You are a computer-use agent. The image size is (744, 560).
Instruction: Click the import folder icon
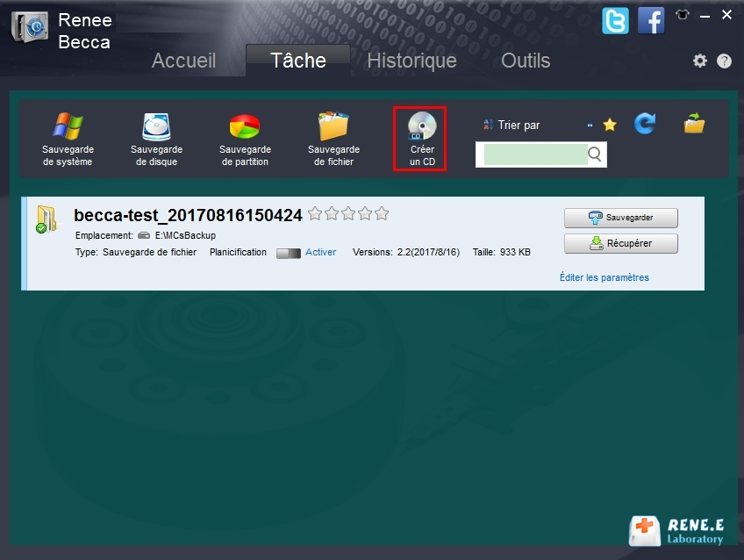tap(694, 124)
